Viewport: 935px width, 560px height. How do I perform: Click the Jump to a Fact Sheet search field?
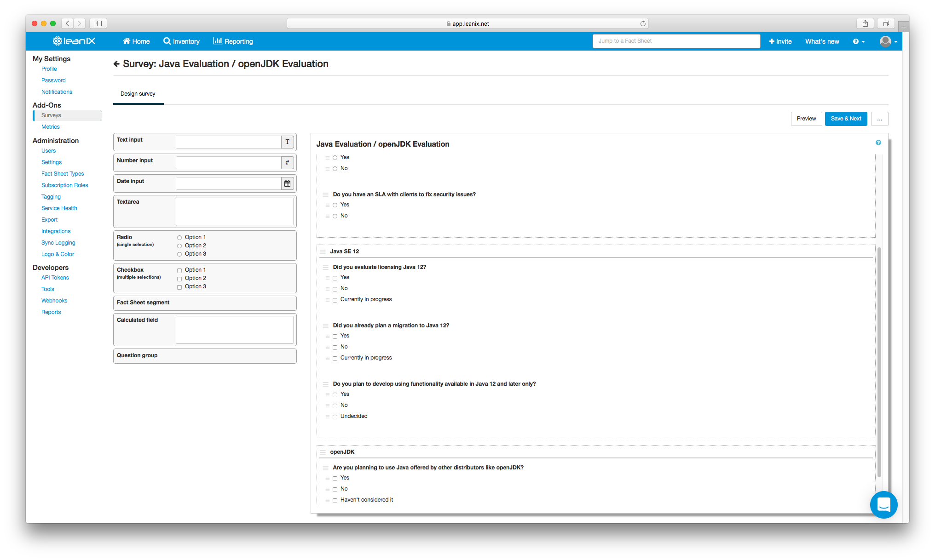(x=676, y=41)
